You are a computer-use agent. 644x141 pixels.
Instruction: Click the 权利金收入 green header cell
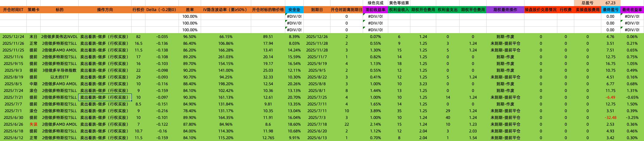[399, 10]
